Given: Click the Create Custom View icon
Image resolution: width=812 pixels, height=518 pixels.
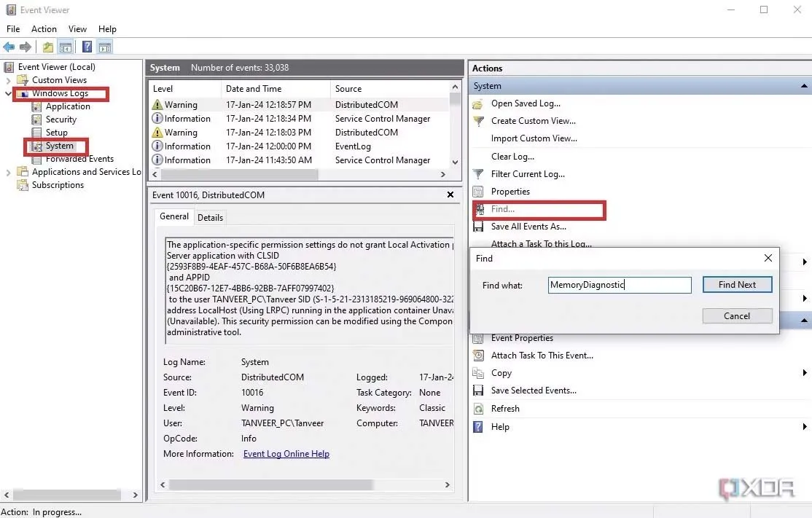Looking at the screenshot, I should point(478,121).
